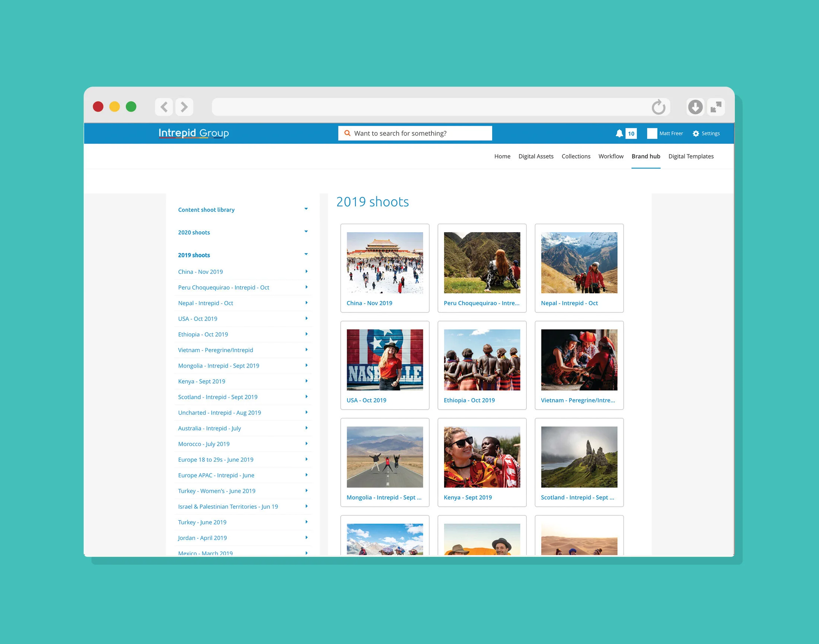Click the Matt Freer profile avatar

[x=652, y=134]
